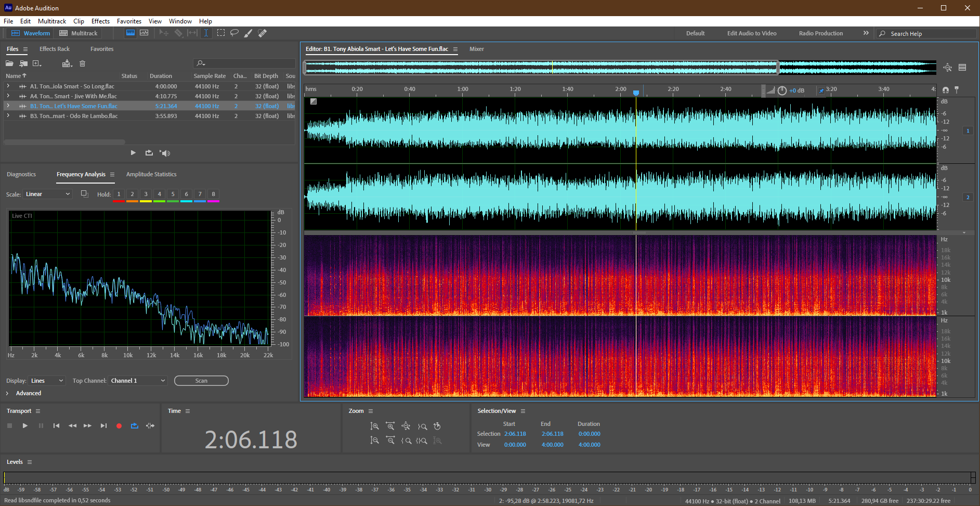Toggle Loop Playback in Files panel
The image size is (980, 506).
[x=149, y=153]
